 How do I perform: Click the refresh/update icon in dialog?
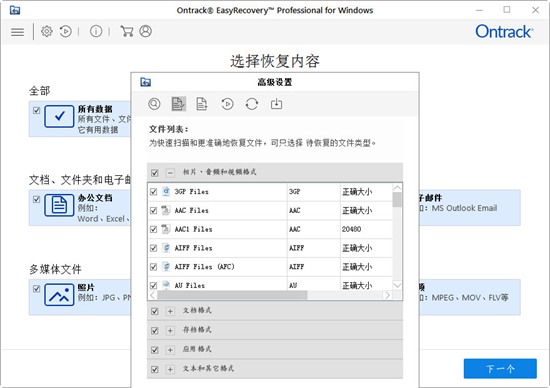point(252,104)
